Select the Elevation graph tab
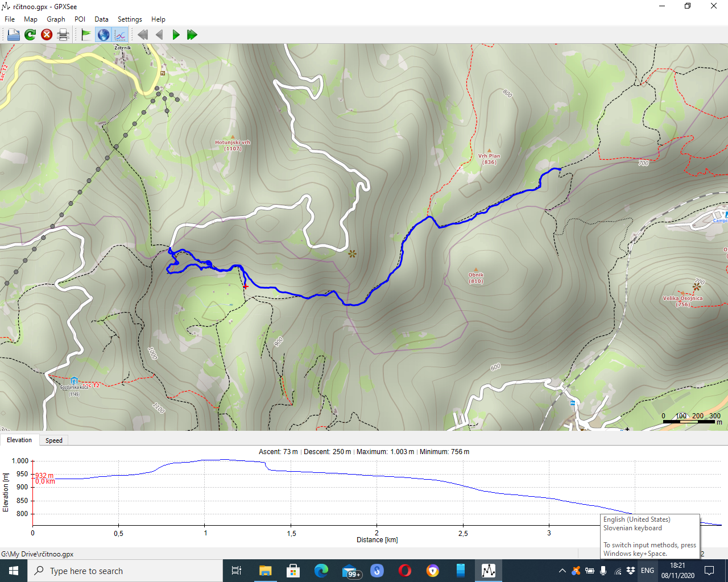 click(x=19, y=440)
